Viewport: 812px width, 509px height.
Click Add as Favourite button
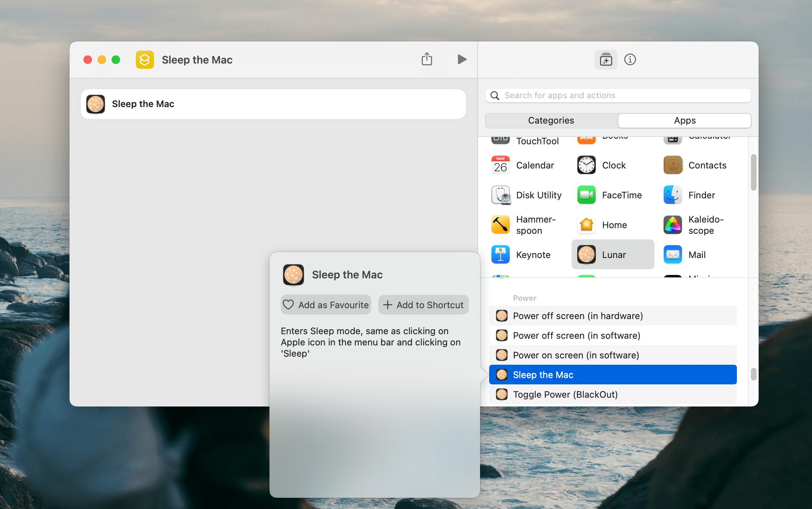pyautogui.click(x=326, y=305)
